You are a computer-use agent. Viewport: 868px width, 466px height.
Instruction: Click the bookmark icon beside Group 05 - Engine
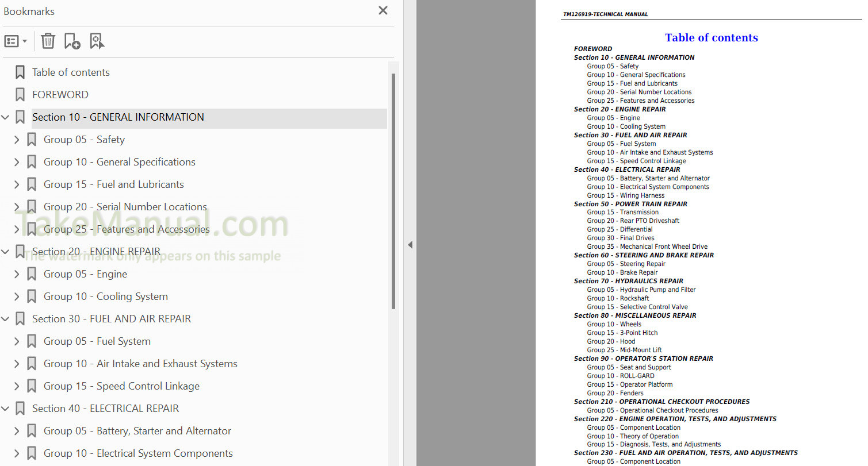[x=32, y=274]
